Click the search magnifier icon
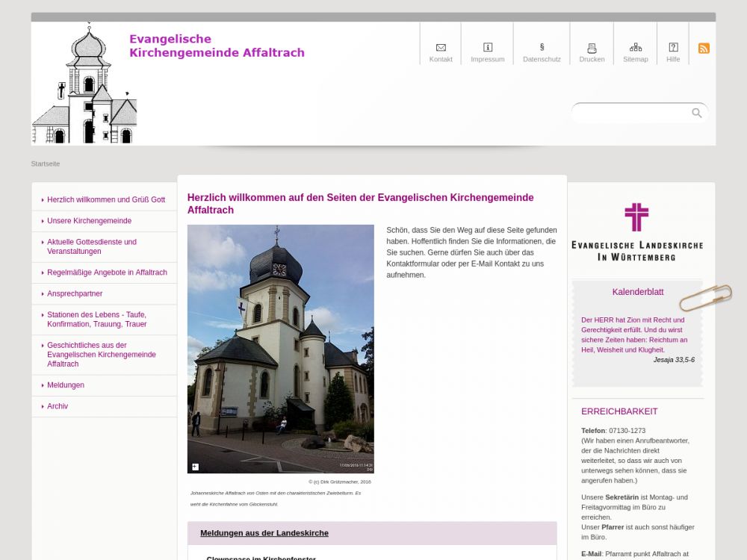The height and width of the screenshot is (560, 747). [x=697, y=113]
